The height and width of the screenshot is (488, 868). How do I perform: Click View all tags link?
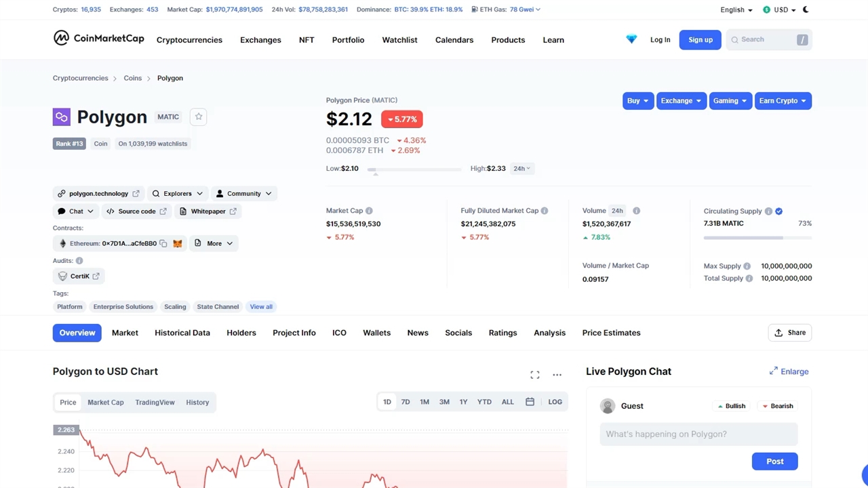pos(261,307)
